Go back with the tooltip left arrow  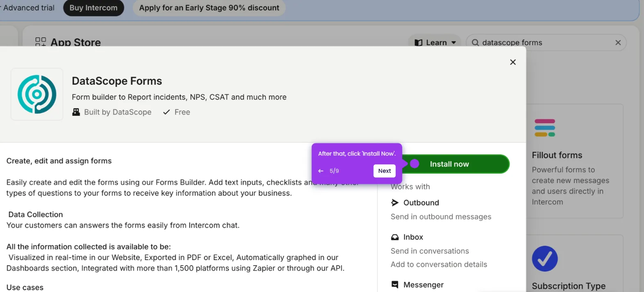click(x=321, y=171)
